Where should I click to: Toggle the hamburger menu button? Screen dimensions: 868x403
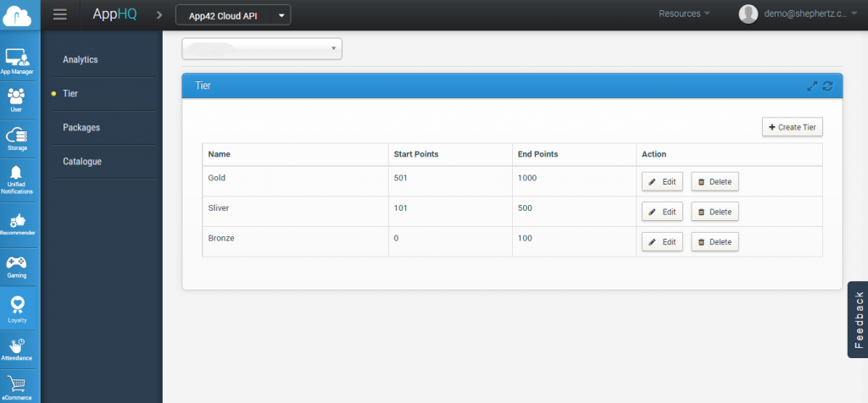click(59, 14)
